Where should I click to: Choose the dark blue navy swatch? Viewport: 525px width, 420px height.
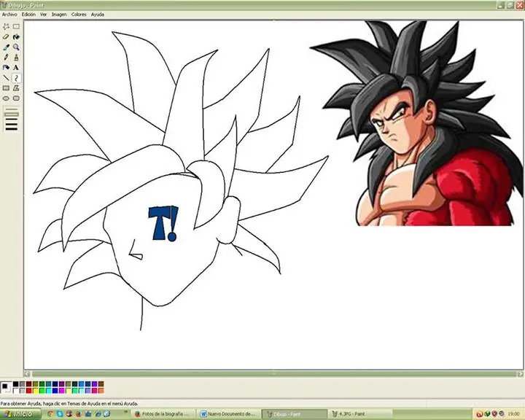pos(55,384)
